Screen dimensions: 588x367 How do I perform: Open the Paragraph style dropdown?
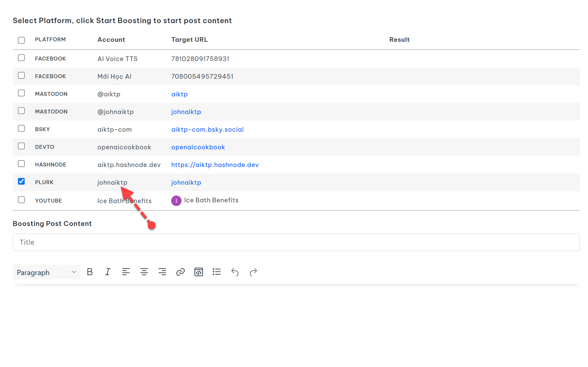pos(46,272)
